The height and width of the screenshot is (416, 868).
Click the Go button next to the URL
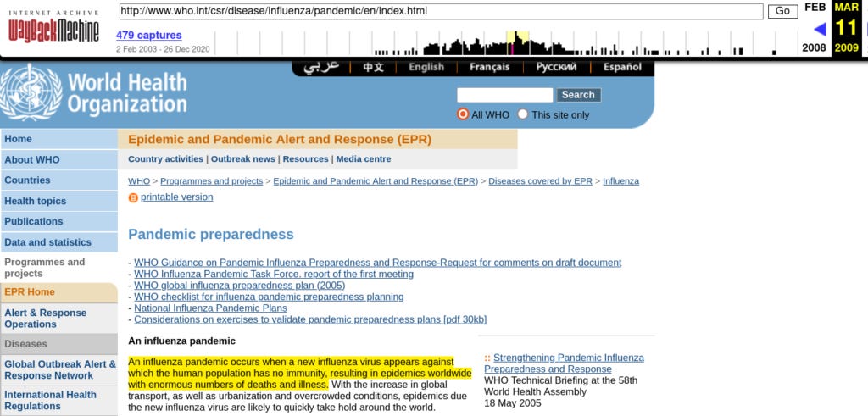tap(782, 11)
